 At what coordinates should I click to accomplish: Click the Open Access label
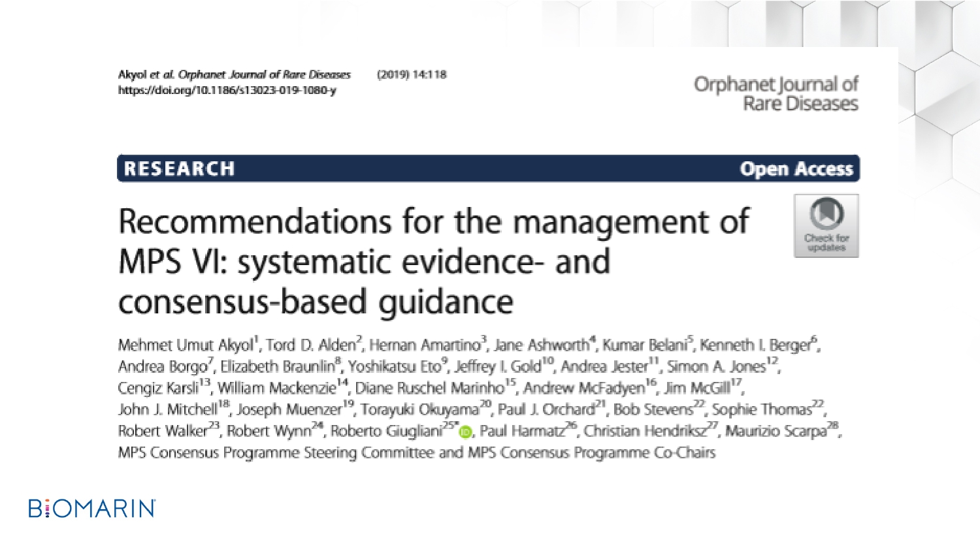point(796,169)
